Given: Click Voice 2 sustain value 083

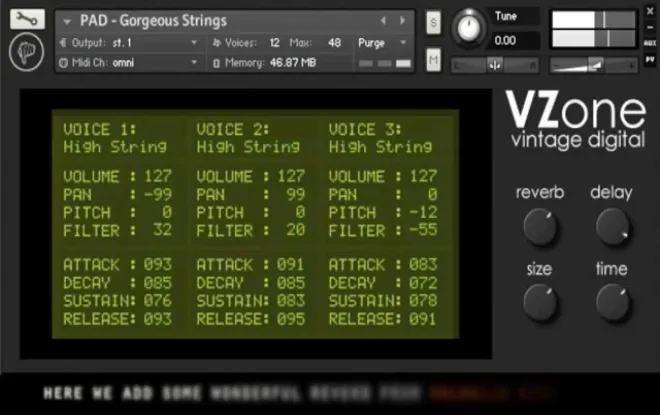Looking at the screenshot, I should coord(290,301).
